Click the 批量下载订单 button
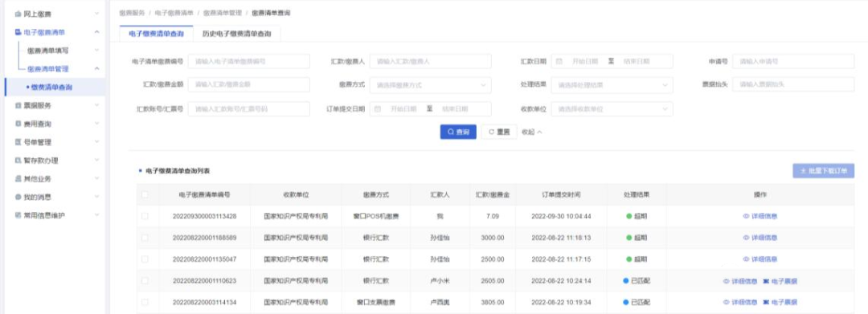Image resolution: width=868 pixels, height=314 pixels. coord(823,171)
